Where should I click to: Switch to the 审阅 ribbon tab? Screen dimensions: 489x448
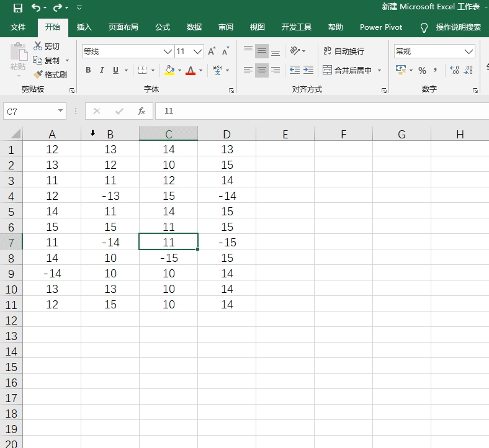226,27
